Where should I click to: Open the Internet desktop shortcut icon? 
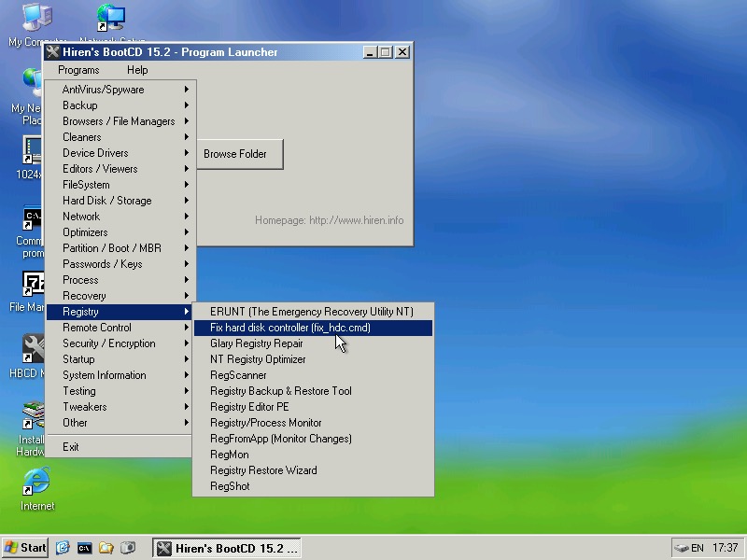pos(36,483)
